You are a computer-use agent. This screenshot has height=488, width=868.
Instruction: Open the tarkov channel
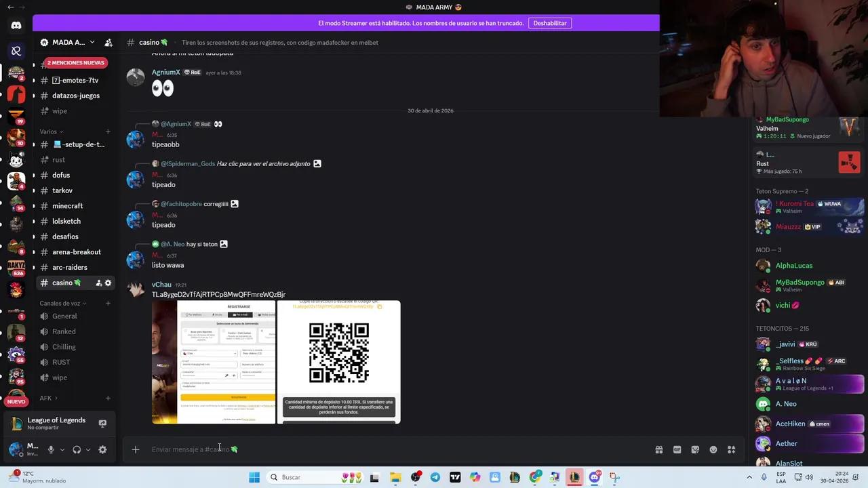(x=75, y=191)
